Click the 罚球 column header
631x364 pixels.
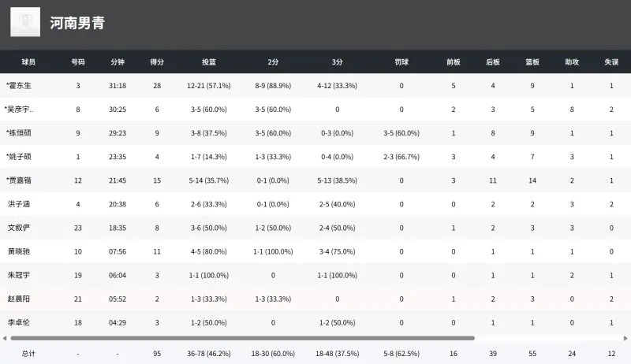[401, 62]
